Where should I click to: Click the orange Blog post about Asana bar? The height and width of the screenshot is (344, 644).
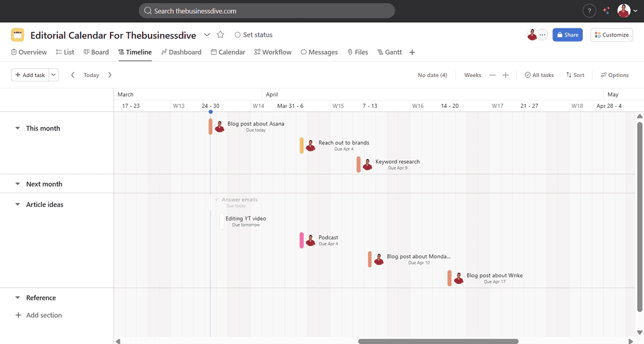[210, 126]
